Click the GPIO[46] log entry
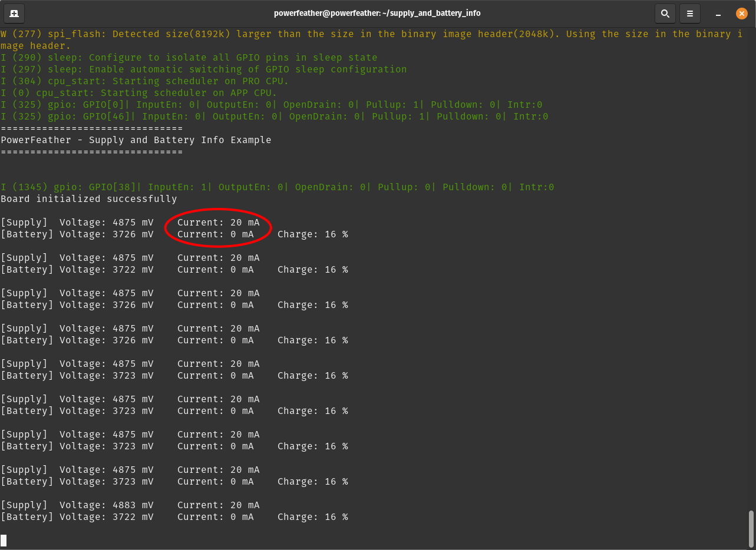The height and width of the screenshot is (550, 756). point(274,117)
